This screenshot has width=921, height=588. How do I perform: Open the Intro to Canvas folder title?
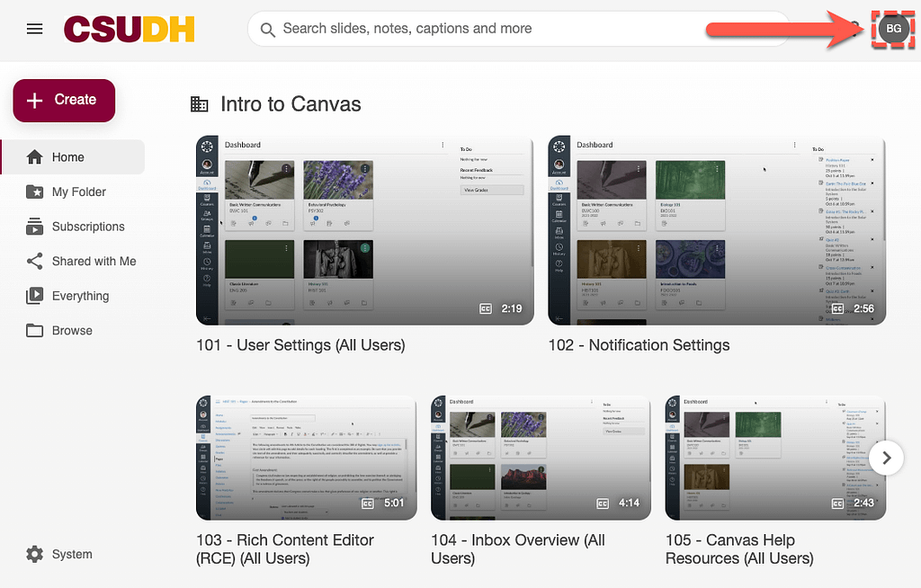pyautogui.click(x=291, y=104)
